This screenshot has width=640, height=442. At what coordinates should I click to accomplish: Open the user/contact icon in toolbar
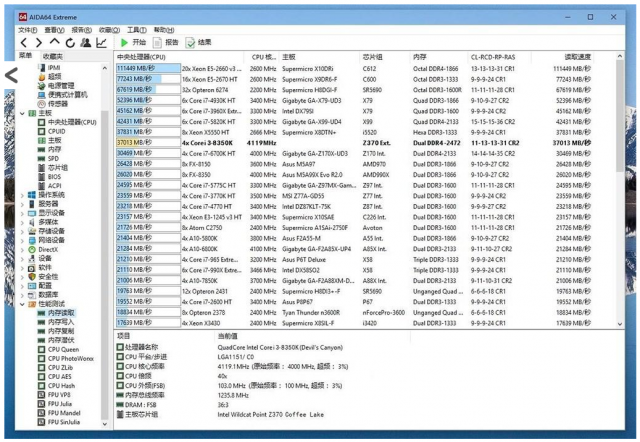pos(87,43)
